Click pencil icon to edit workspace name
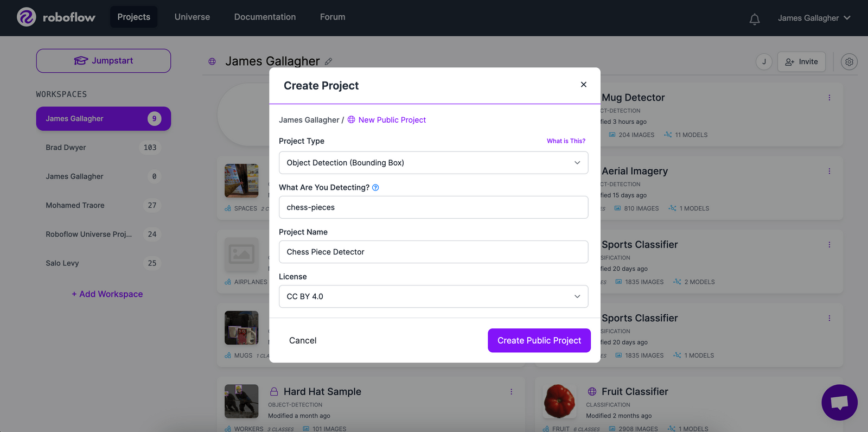Screen dimensions: 868x432 [x=328, y=61]
